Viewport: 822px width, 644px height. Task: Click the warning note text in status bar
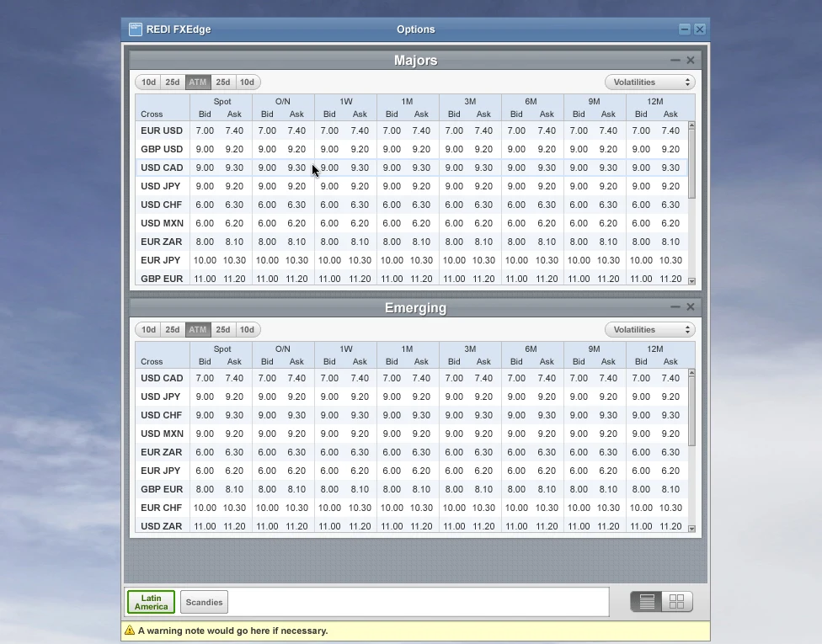(232, 631)
